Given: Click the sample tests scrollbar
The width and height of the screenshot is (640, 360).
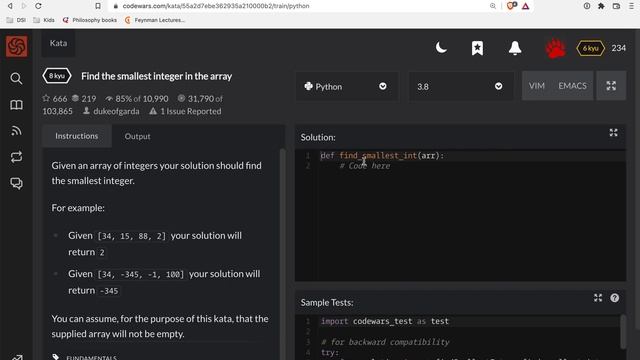Looking at the screenshot, I should (x=623, y=331).
